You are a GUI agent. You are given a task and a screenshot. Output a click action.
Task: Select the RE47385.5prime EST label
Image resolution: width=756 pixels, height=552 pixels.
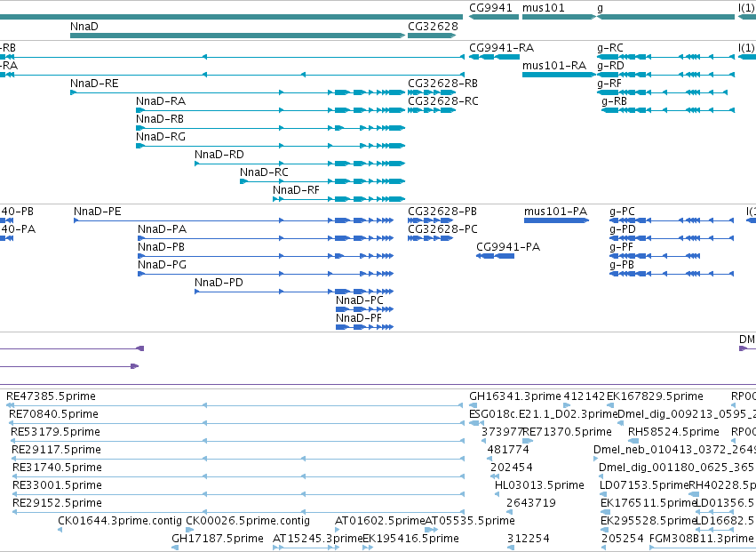point(52,396)
